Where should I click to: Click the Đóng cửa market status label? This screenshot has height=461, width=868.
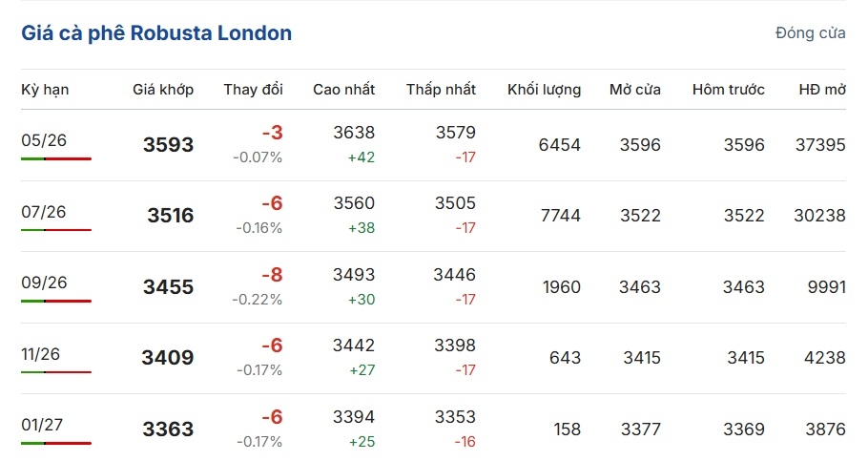coord(810,33)
